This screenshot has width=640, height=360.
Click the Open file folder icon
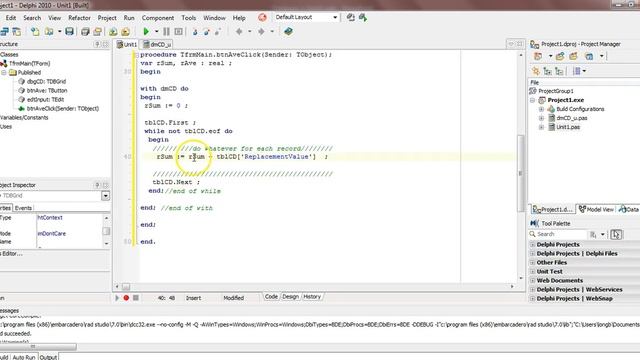[49, 31]
